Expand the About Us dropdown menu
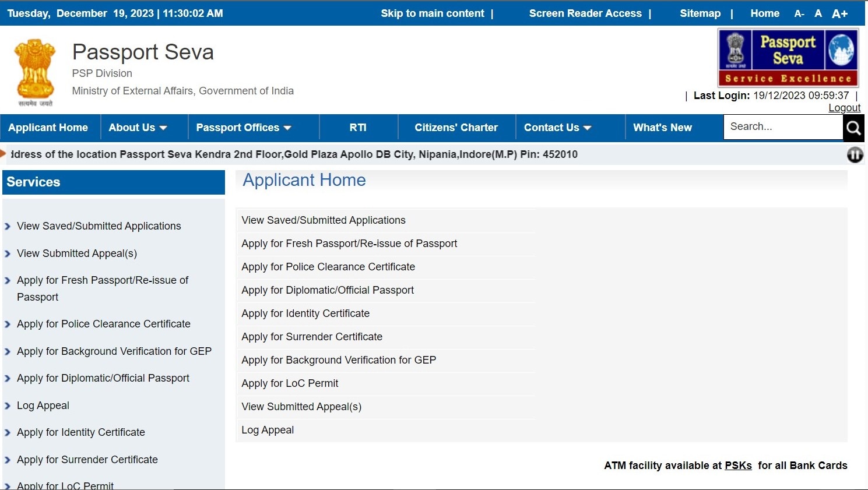This screenshot has width=868, height=490. pos(138,128)
